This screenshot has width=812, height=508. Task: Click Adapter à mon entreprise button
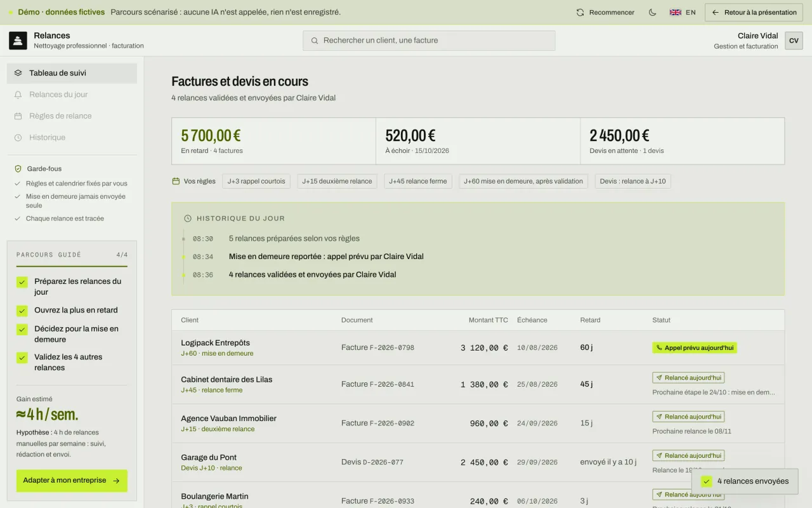72,481
